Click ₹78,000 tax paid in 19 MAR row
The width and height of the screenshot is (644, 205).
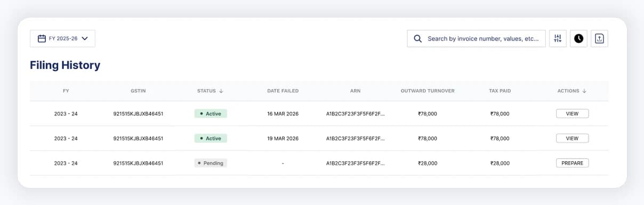pyautogui.click(x=500, y=138)
